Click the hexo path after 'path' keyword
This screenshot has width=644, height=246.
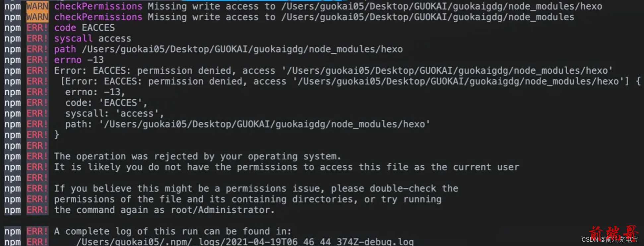pos(242,49)
